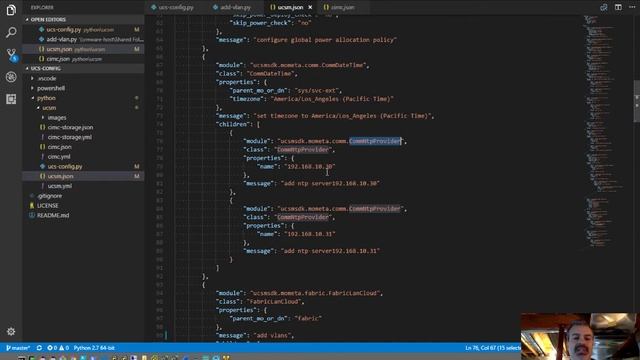The width and height of the screenshot is (640, 360).
Task: Open the Source Control view icon
Action: (x=11, y=54)
